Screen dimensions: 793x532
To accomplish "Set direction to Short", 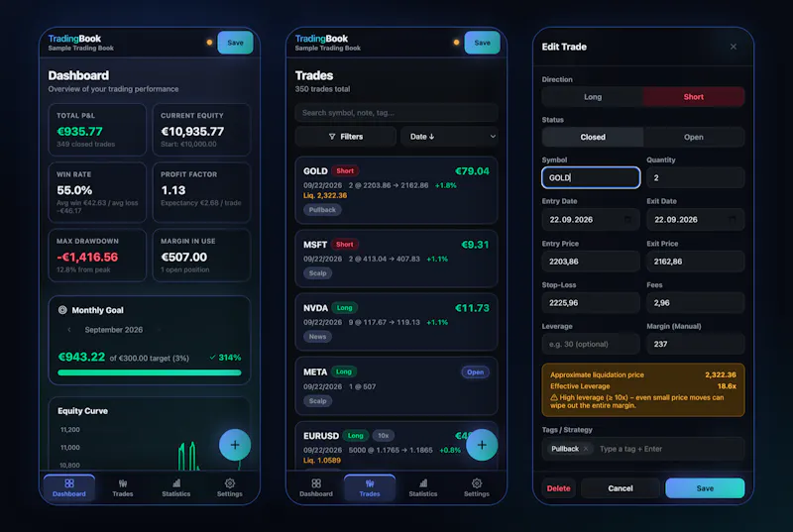I will pyautogui.click(x=694, y=96).
